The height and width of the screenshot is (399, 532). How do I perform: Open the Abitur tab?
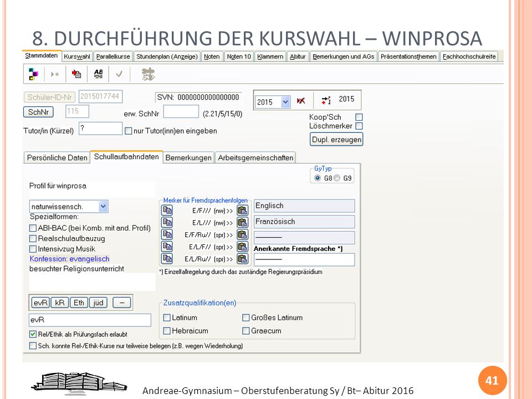tap(298, 57)
